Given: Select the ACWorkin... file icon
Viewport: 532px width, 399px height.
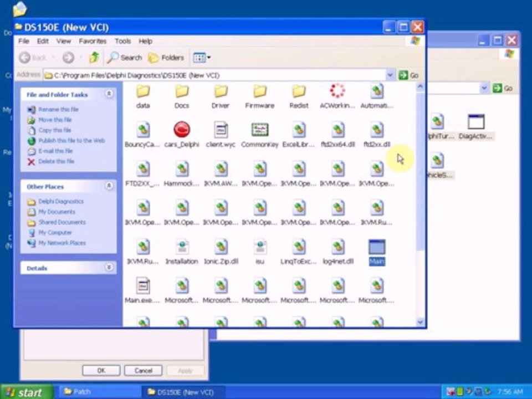Looking at the screenshot, I should click(337, 96).
